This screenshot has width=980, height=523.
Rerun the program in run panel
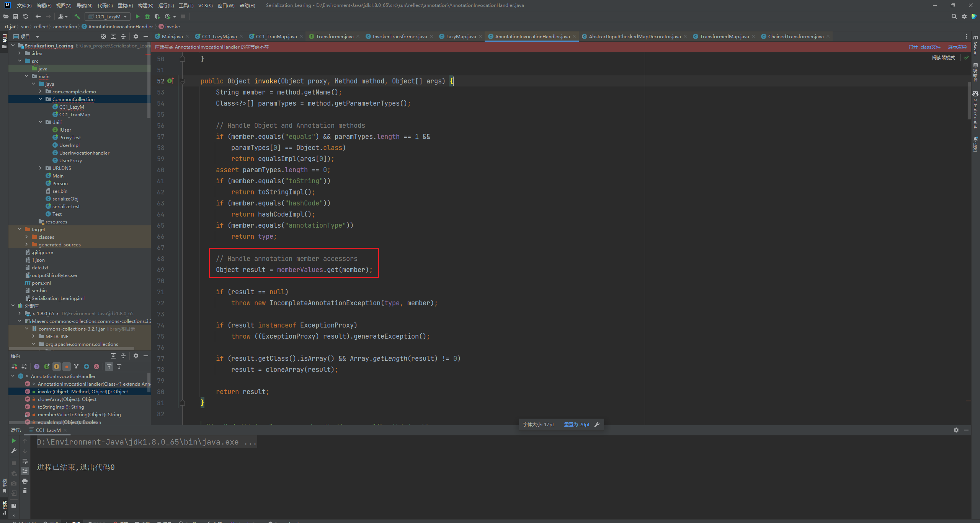(x=14, y=441)
